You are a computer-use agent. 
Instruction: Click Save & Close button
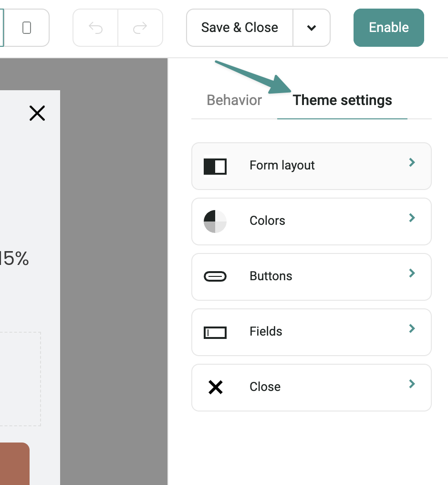[240, 28]
